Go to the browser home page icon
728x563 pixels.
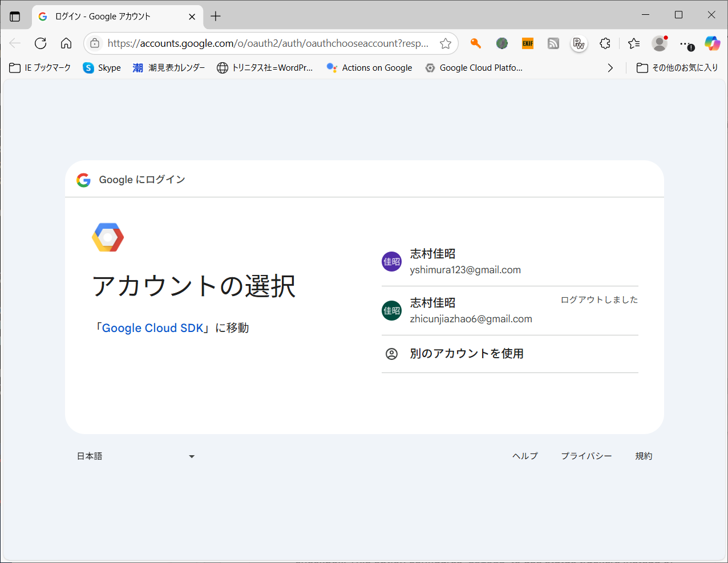coord(66,43)
